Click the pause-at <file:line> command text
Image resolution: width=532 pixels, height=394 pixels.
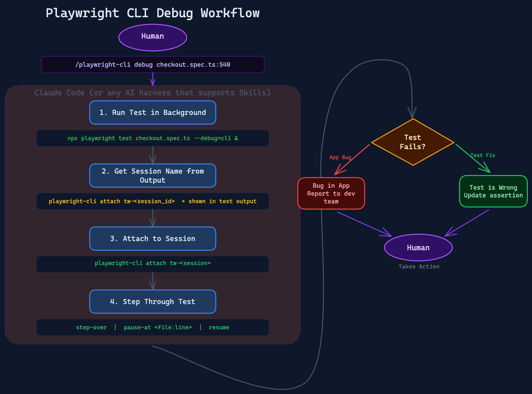pos(158,327)
